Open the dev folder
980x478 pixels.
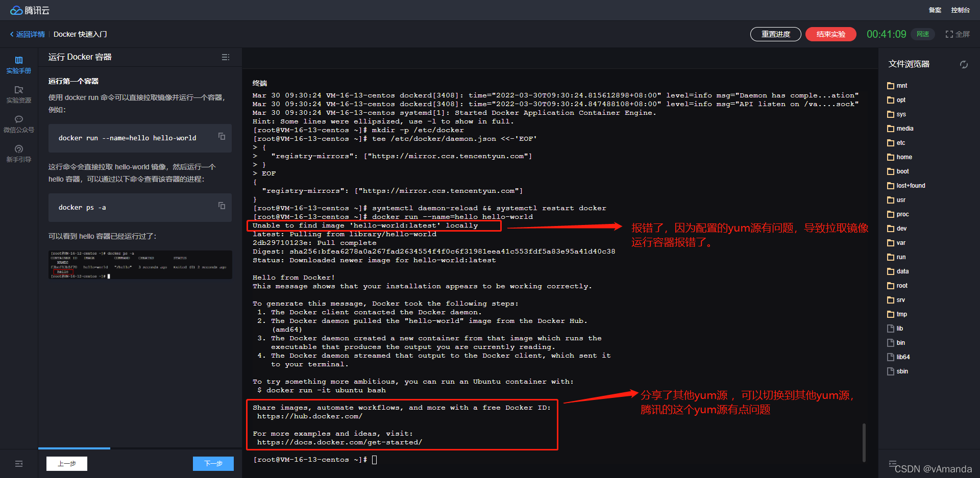[x=897, y=229]
